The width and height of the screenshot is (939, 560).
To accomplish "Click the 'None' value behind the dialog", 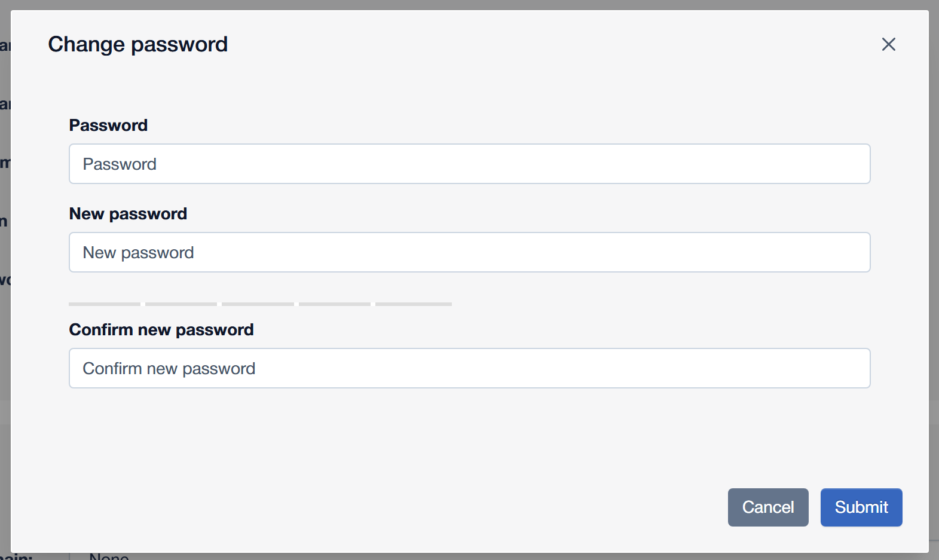I will pyautogui.click(x=109, y=556).
